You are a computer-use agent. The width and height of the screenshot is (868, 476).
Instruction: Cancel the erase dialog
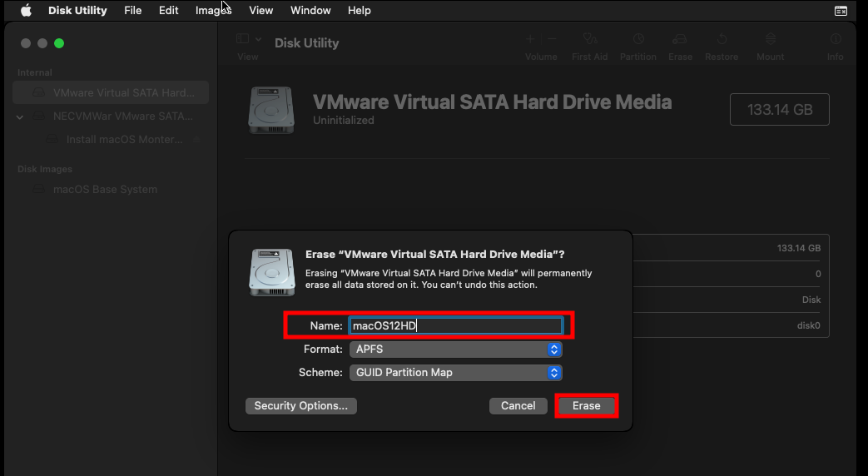518,406
